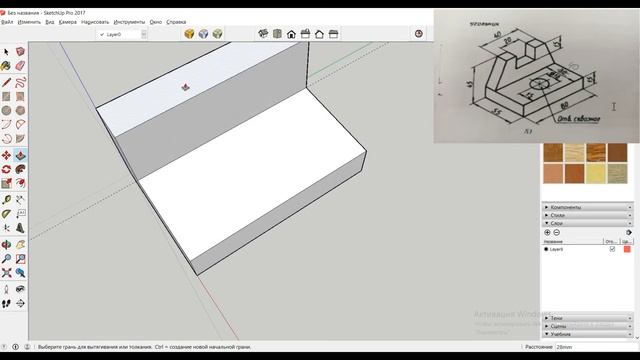640x360 pixels.
Task: Activate the Push/Pull tool
Action: coord(20,155)
